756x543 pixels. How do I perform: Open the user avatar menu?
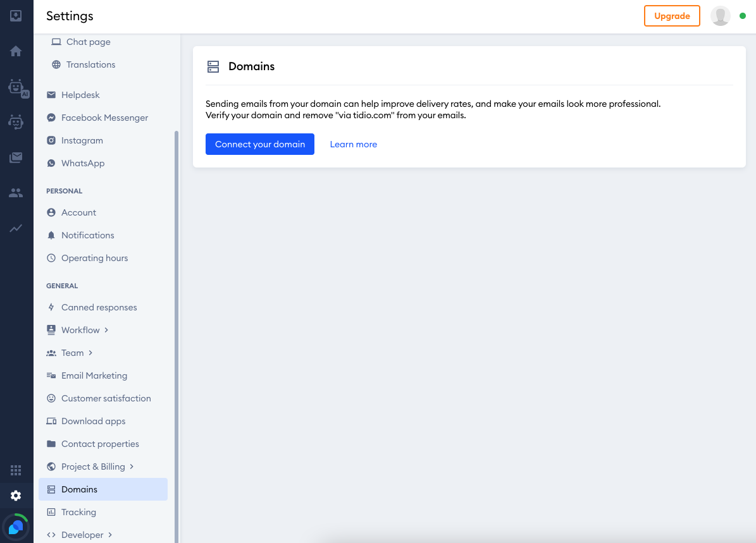pyautogui.click(x=721, y=16)
